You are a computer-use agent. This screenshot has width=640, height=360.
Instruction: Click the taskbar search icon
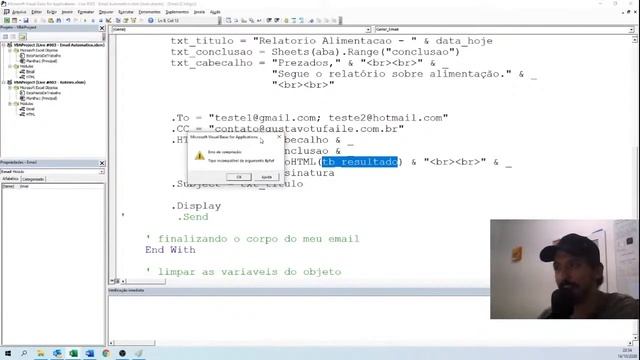[24, 353]
